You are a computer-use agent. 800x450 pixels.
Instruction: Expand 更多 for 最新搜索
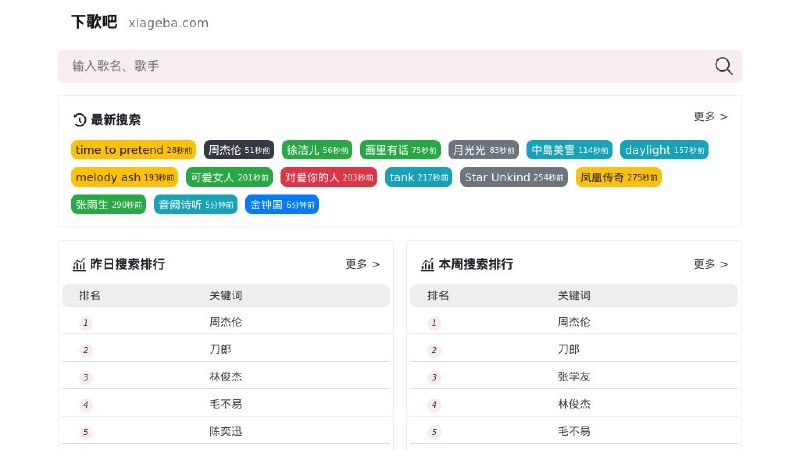[x=710, y=117]
